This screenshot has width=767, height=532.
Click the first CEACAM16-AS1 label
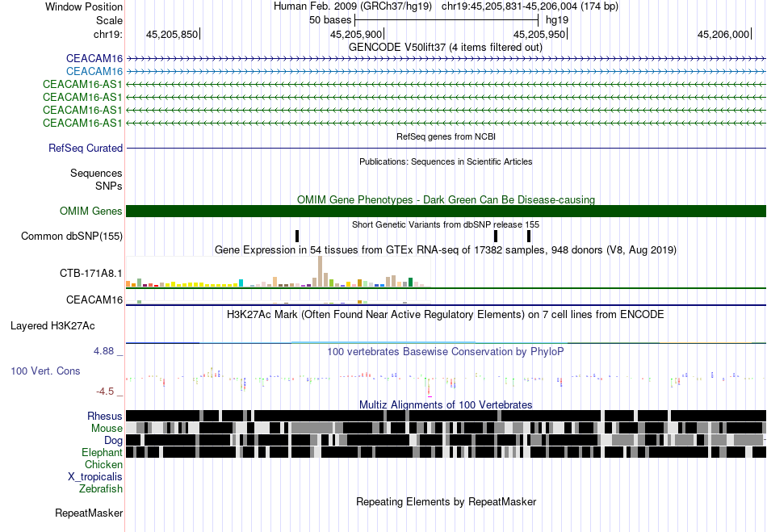[x=82, y=84]
